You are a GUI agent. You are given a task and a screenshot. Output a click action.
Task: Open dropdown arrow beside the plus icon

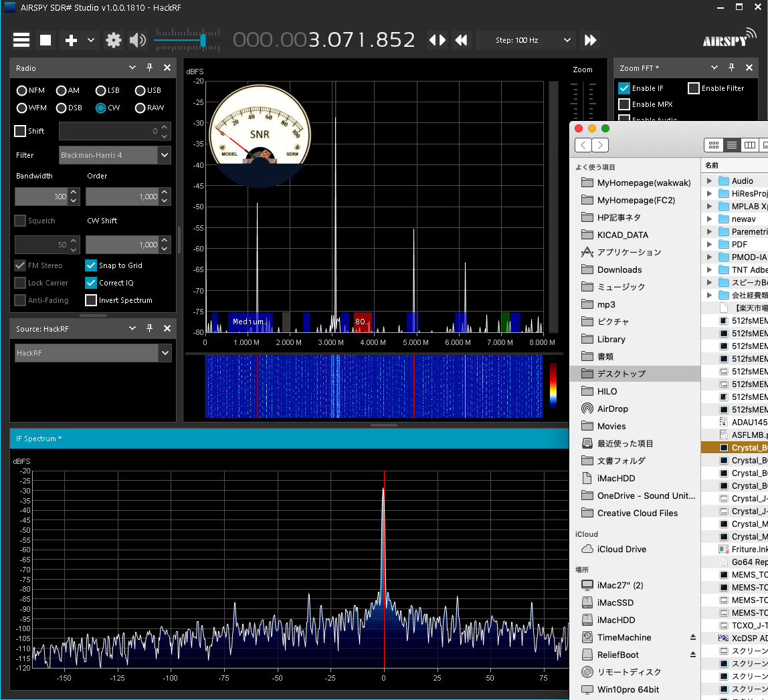pos(90,40)
